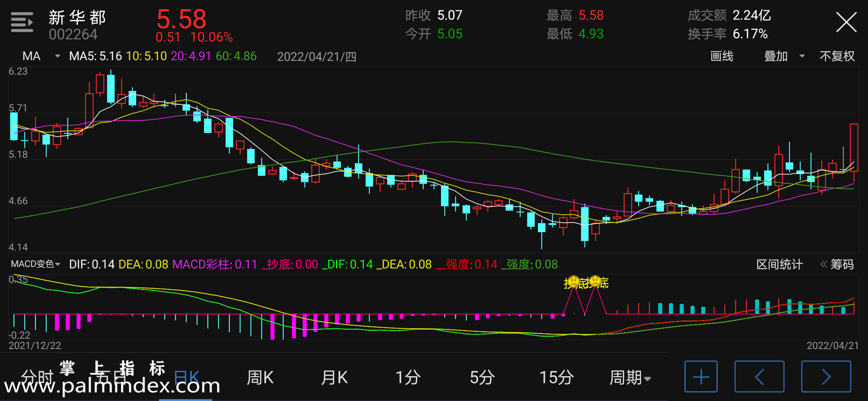Image resolution: width=868 pixels, height=401 pixels.
Task: Tap the MACD彩柱: 0.11 readout
Action: [215, 264]
